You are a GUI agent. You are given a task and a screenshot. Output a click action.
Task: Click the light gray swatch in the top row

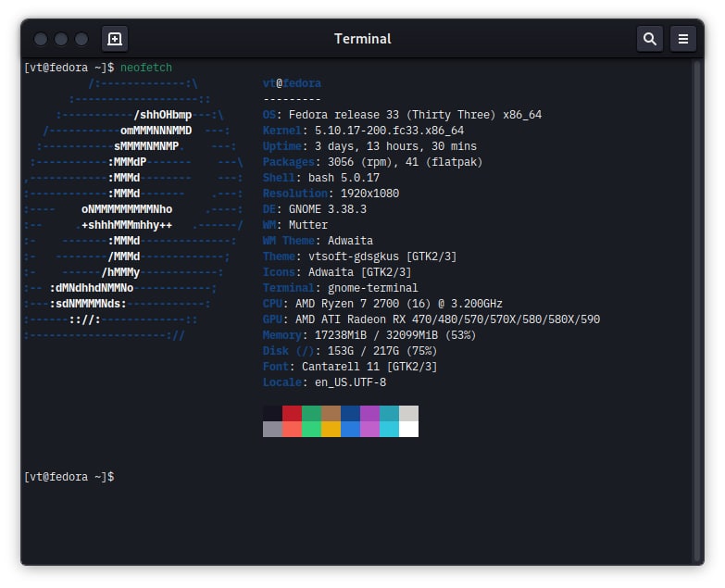coord(408,413)
